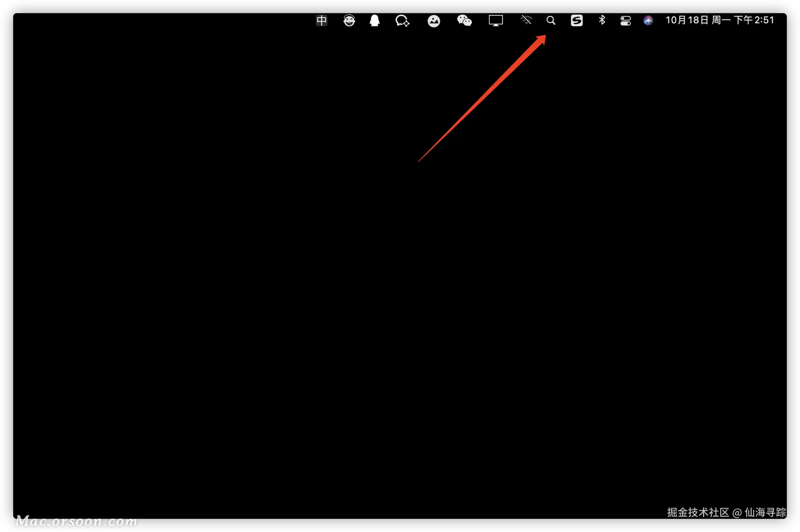
Task: Open the Wi-Fi disconnected status menu
Action: tap(526, 20)
